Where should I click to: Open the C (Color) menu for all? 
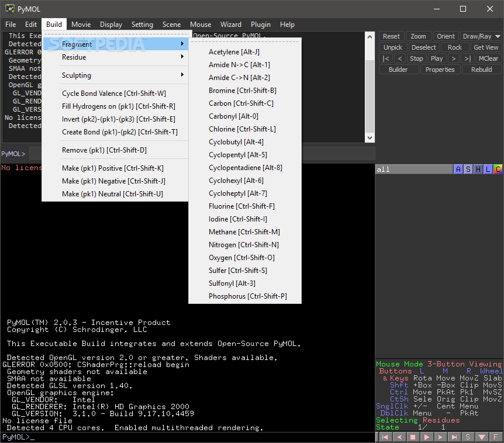(498, 169)
